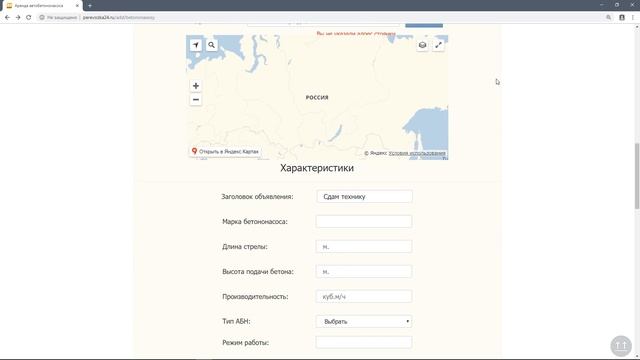640x360 pixels.
Task: Click the address bar URL
Action: coord(119,18)
